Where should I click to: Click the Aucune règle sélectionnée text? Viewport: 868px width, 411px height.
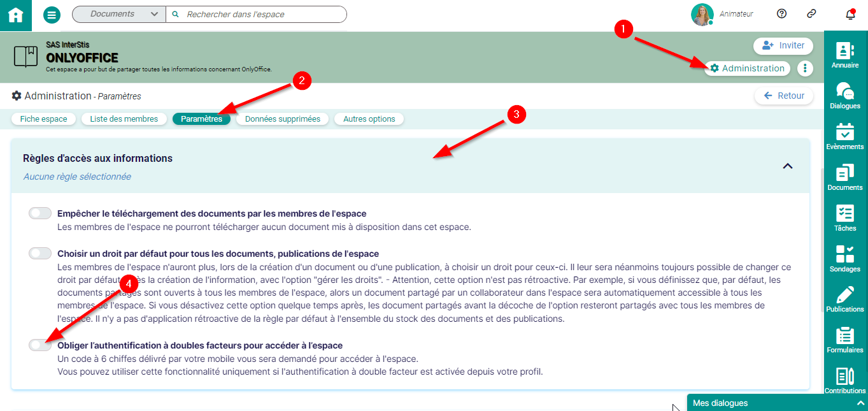click(x=77, y=177)
